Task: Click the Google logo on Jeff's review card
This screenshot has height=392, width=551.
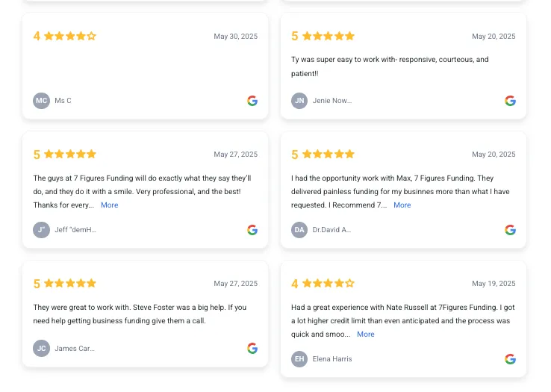Action: (252, 230)
